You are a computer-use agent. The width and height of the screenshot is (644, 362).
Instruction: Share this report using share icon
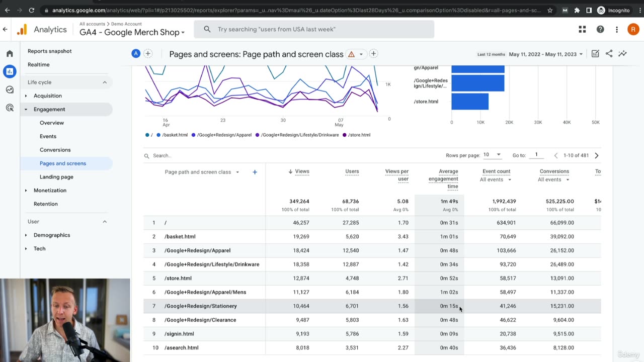coord(609,54)
